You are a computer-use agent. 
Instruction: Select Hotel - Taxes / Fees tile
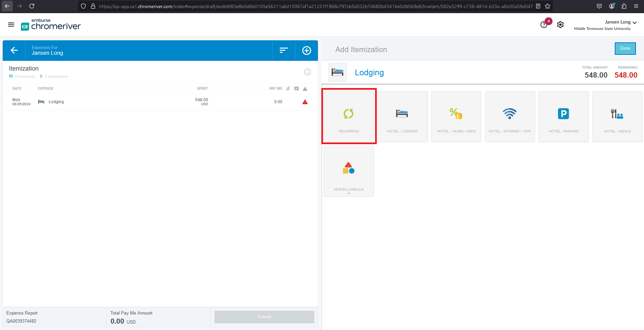456,116
